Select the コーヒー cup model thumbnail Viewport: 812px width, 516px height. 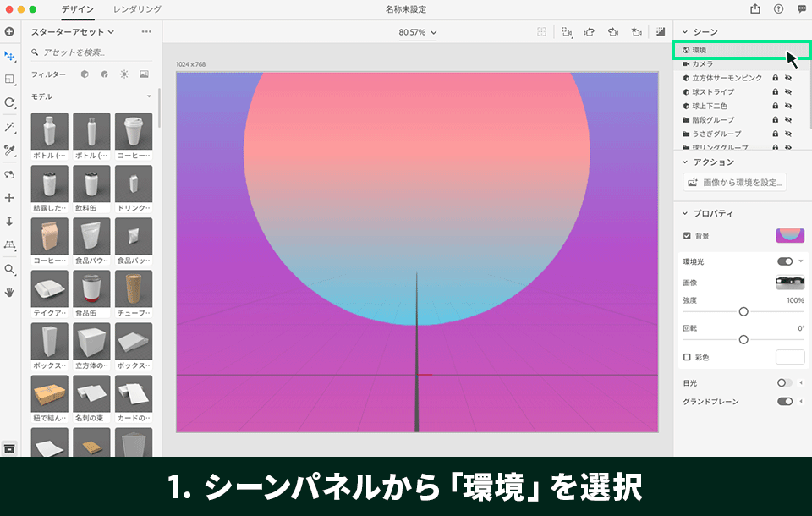click(134, 132)
